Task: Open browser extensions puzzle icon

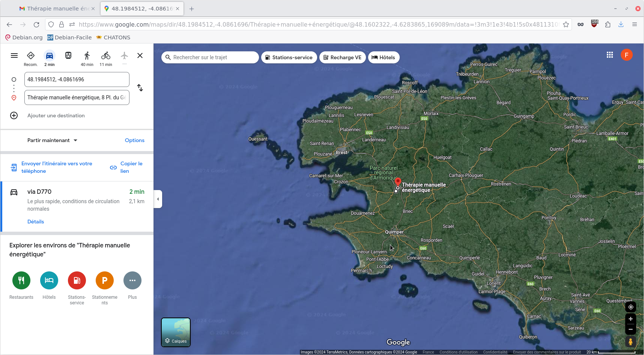Action: click(608, 24)
